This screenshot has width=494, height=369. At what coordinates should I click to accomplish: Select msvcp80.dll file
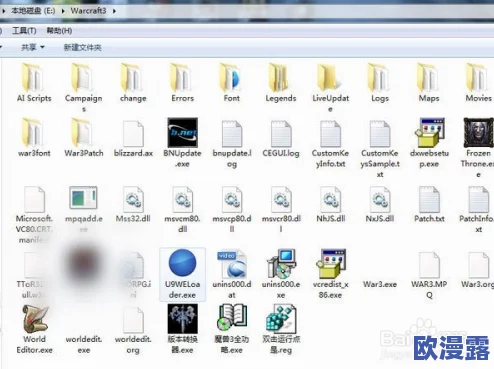[x=232, y=210]
